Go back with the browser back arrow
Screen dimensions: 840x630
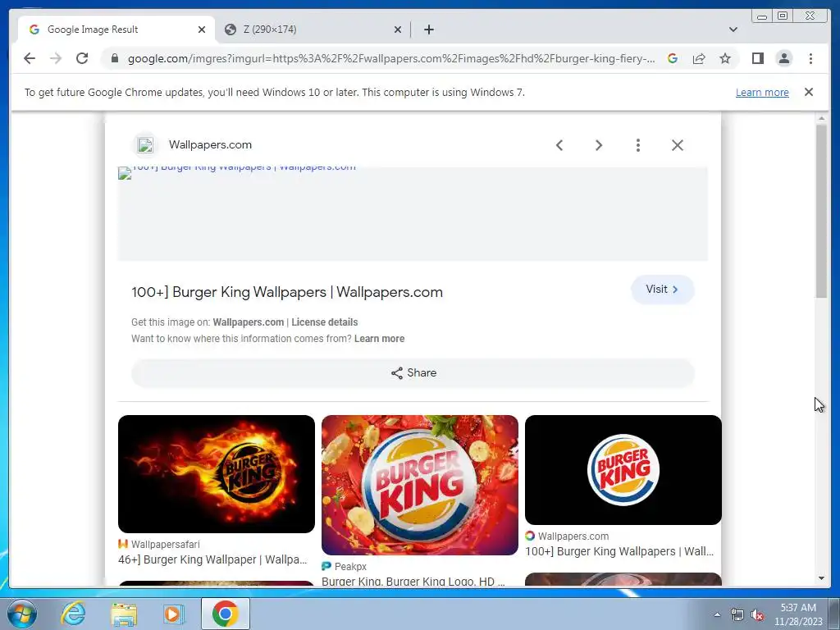pos(30,58)
